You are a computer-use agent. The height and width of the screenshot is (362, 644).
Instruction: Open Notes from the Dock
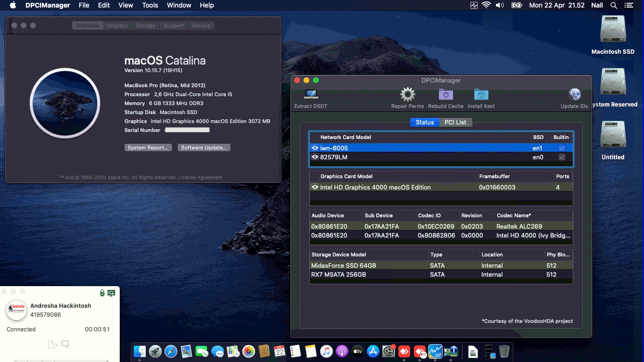[x=311, y=351]
